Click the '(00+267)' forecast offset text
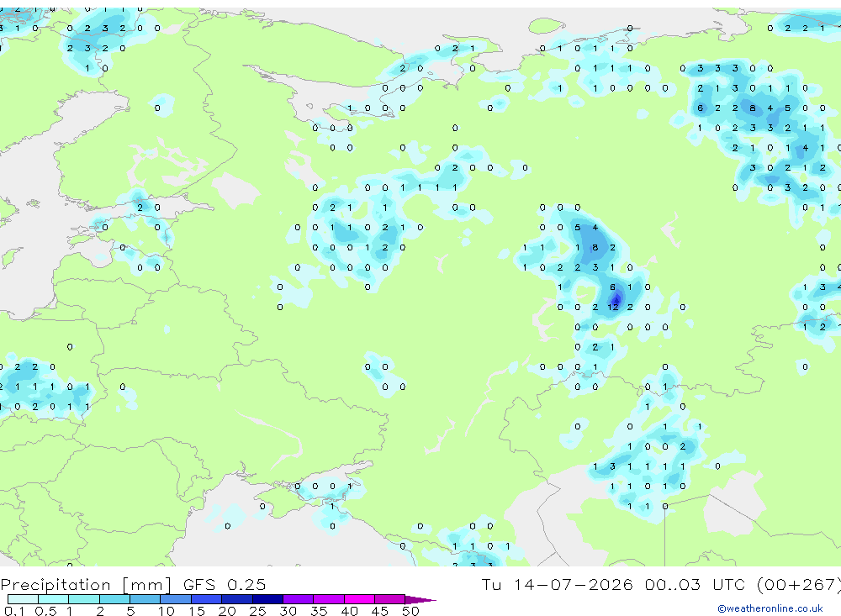841x616 pixels. (x=798, y=584)
